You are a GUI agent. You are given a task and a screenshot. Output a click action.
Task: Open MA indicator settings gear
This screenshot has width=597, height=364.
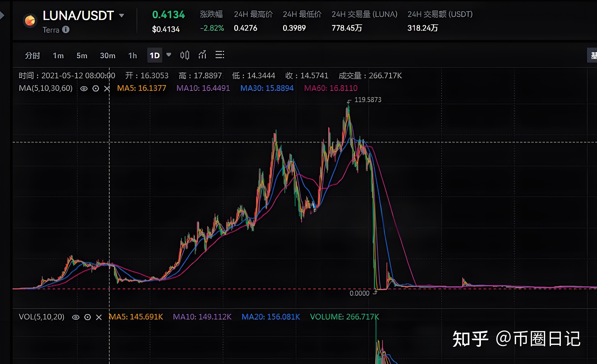(x=96, y=88)
